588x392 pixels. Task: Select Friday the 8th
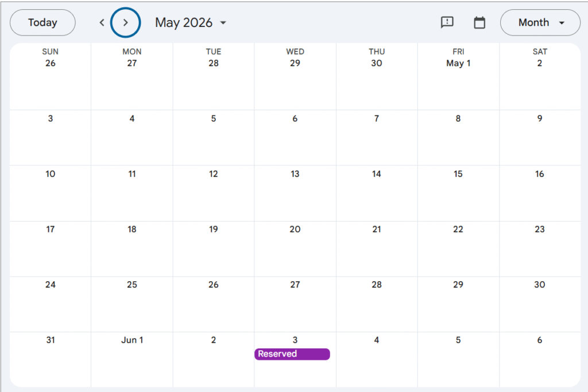pos(458,119)
